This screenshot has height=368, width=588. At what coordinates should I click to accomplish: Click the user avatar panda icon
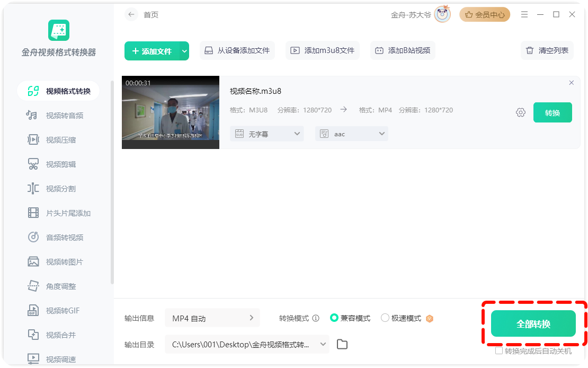(442, 14)
